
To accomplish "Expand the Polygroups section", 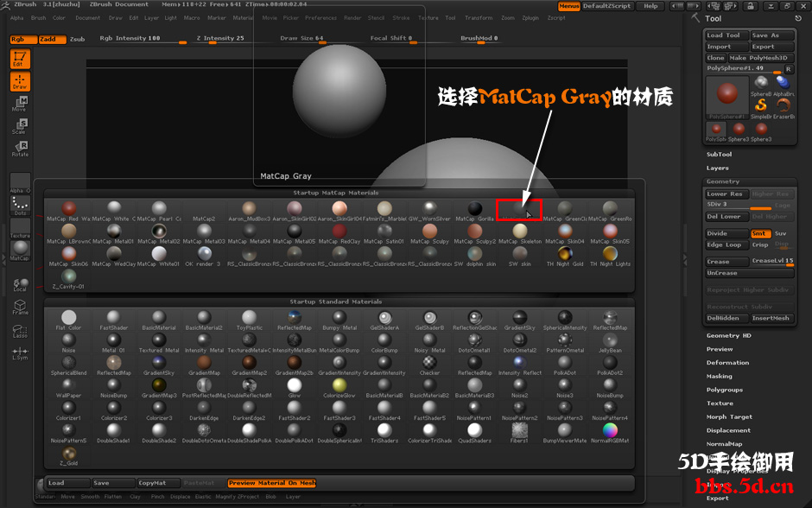I will coord(725,390).
